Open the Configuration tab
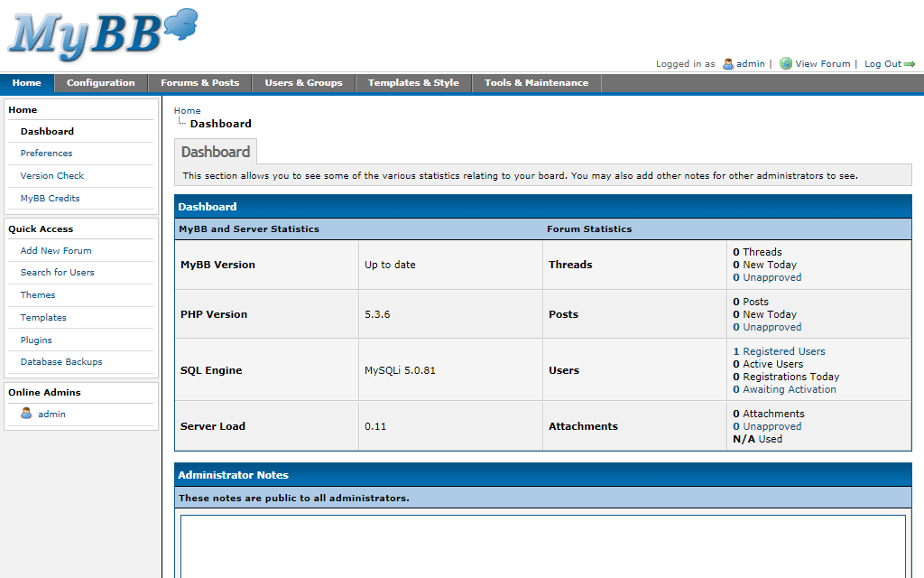 coord(100,83)
